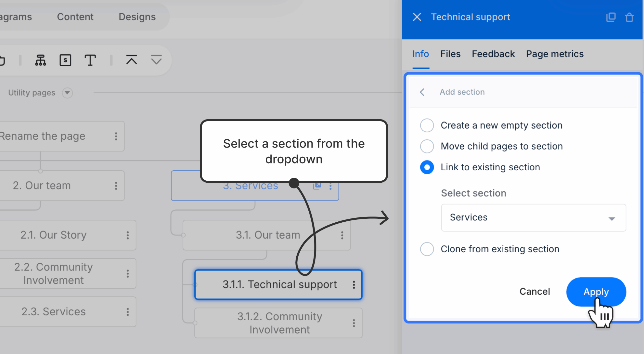Screen dimensions: 644x354
Task: Click the Cancel button
Action: (535, 292)
